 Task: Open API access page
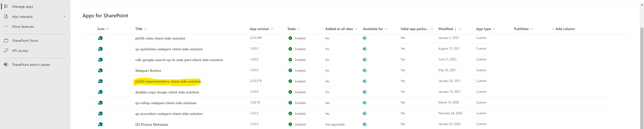click(20, 51)
